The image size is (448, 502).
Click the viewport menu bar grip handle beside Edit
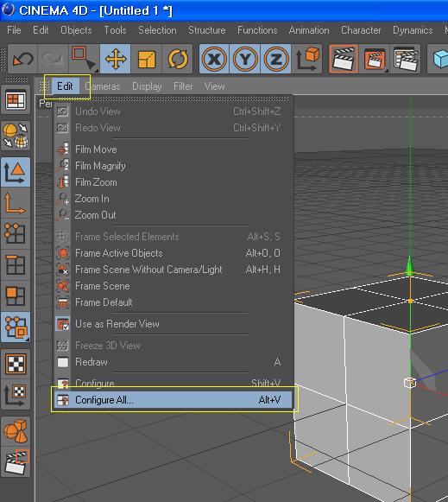pos(44,86)
